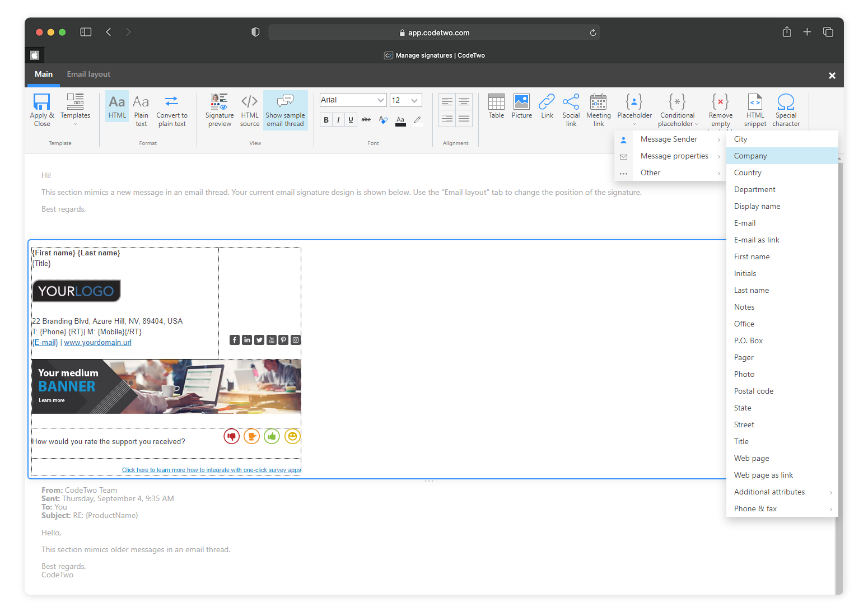Open the Signature preview

[x=219, y=110]
